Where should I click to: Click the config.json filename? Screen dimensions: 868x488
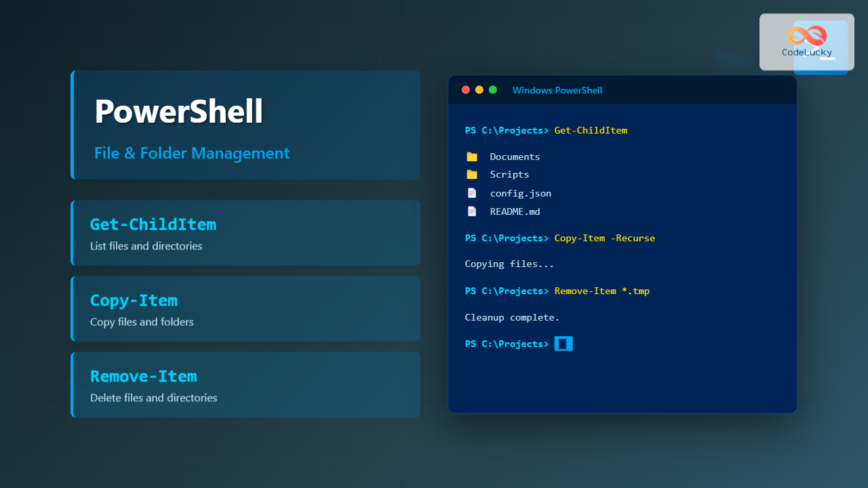click(x=520, y=193)
